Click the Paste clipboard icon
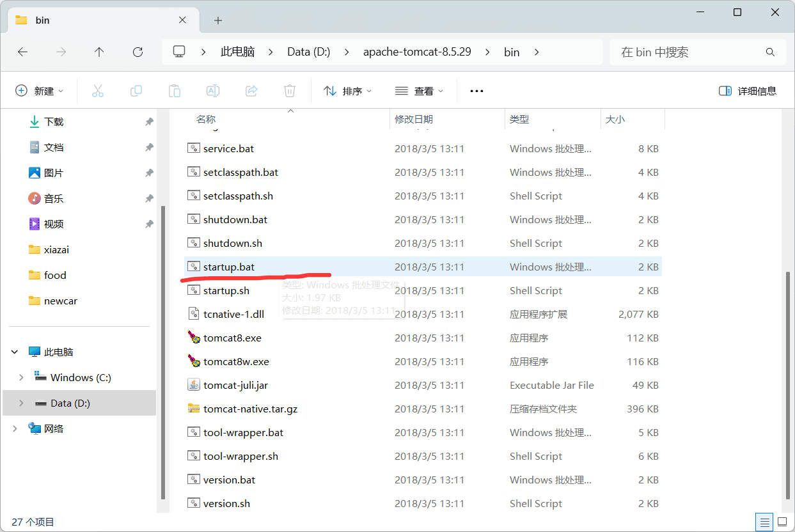Viewport: 795px width, 532px height. coord(175,91)
